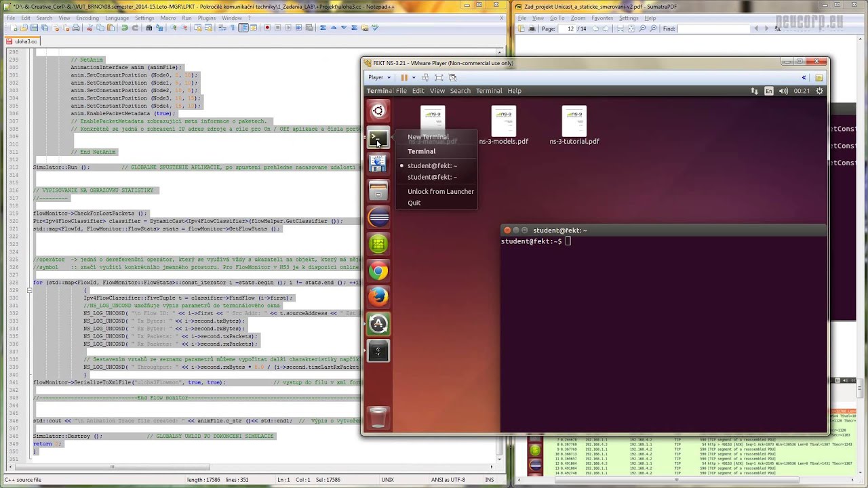Click the VMware Unity mode icon
The width and height of the screenshot is (868, 488).
pos(453,77)
